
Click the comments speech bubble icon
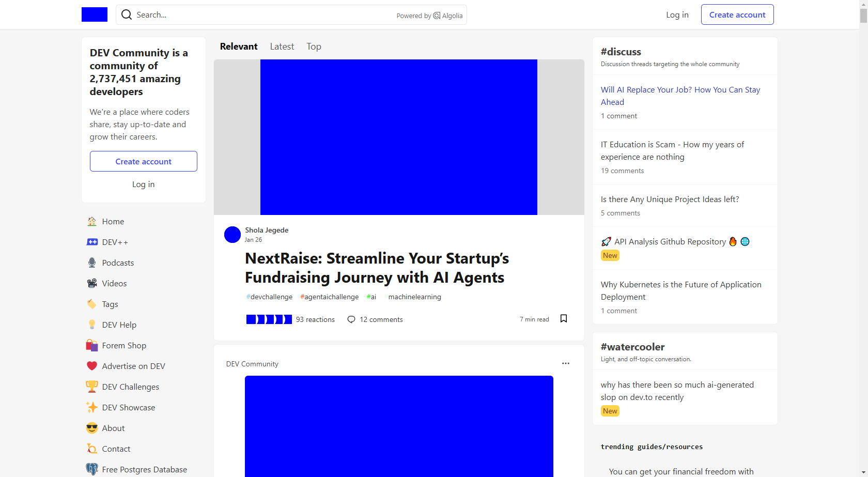[x=351, y=319]
